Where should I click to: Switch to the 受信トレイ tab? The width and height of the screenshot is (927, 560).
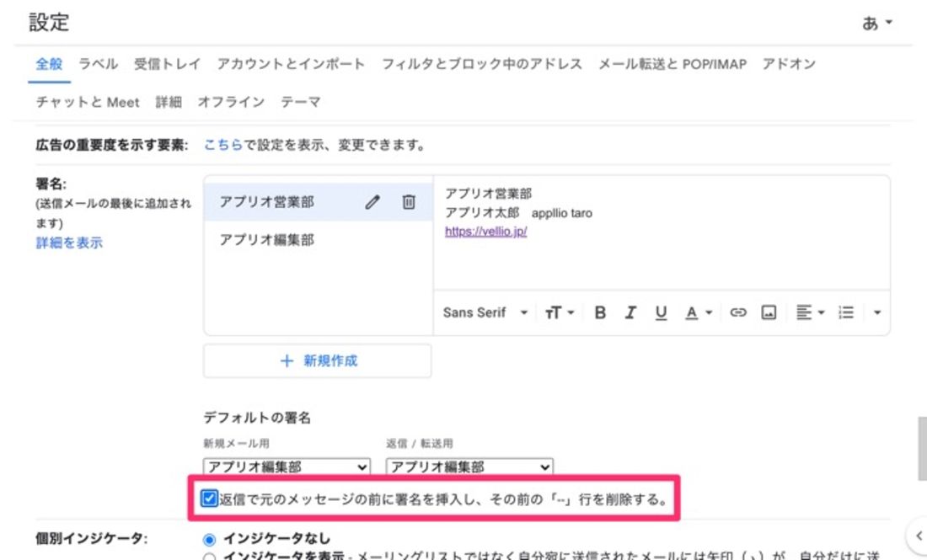(x=168, y=64)
